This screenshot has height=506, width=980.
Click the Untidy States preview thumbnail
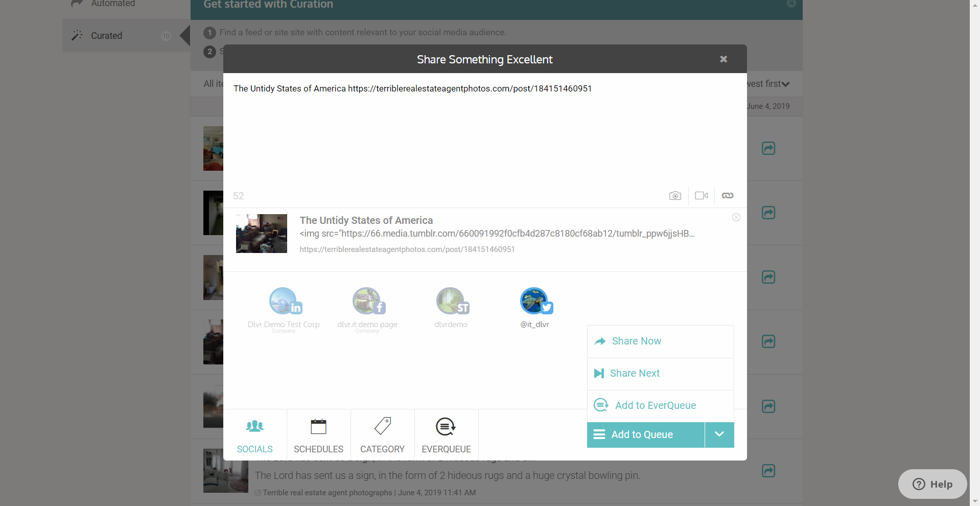click(262, 234)
